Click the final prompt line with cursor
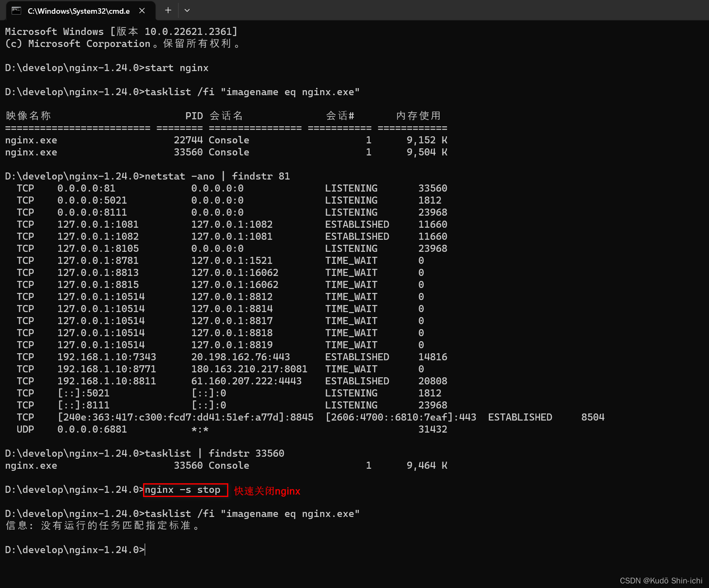 coord(75,550)
